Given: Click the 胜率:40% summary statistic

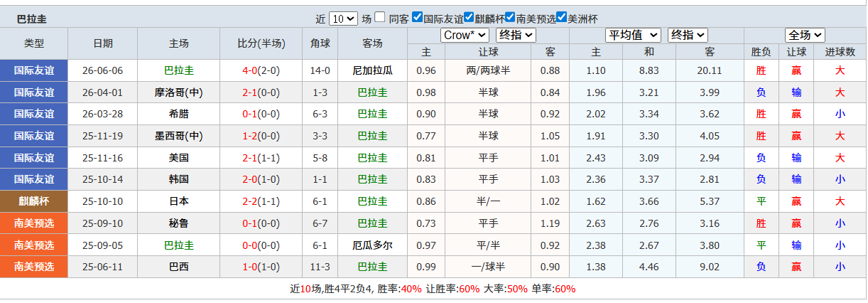Looking at the screenshot, I should click(399, 289).
